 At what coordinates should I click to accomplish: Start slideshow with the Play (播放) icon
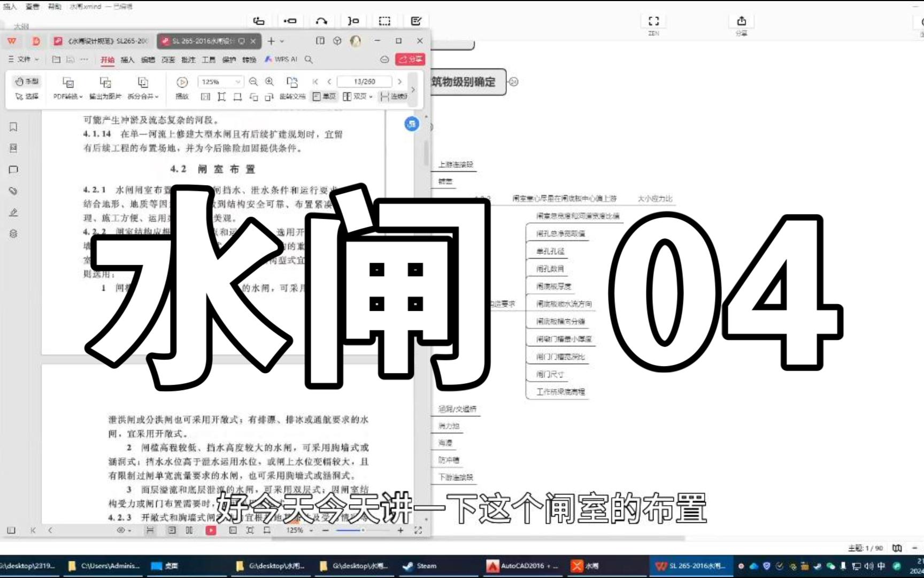point(182,82)
